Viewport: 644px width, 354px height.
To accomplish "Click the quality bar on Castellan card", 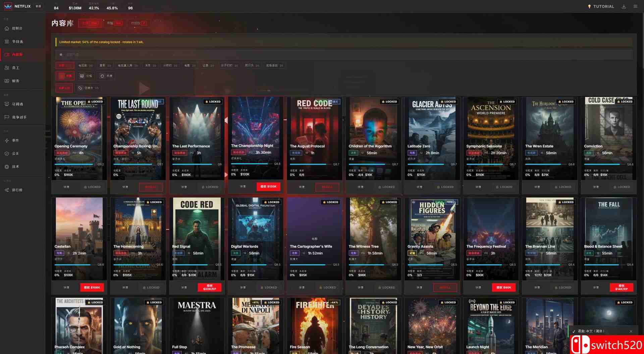I will pos(75,265).
